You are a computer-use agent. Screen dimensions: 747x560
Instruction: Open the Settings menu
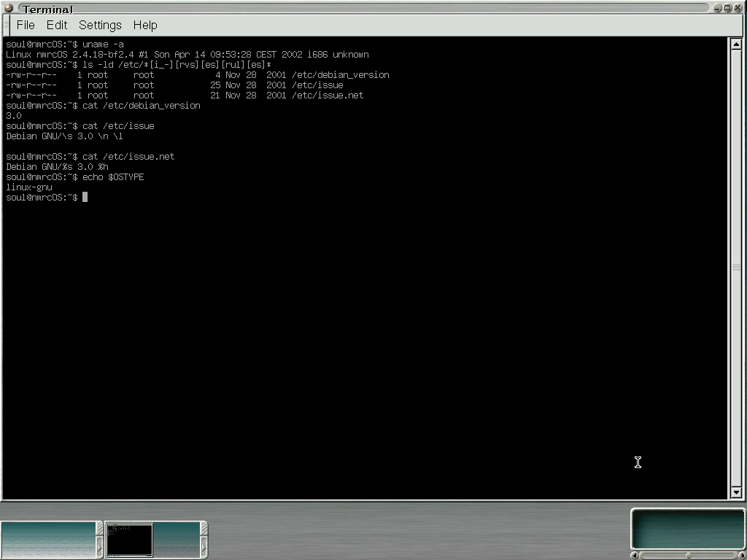click(100, 26)
